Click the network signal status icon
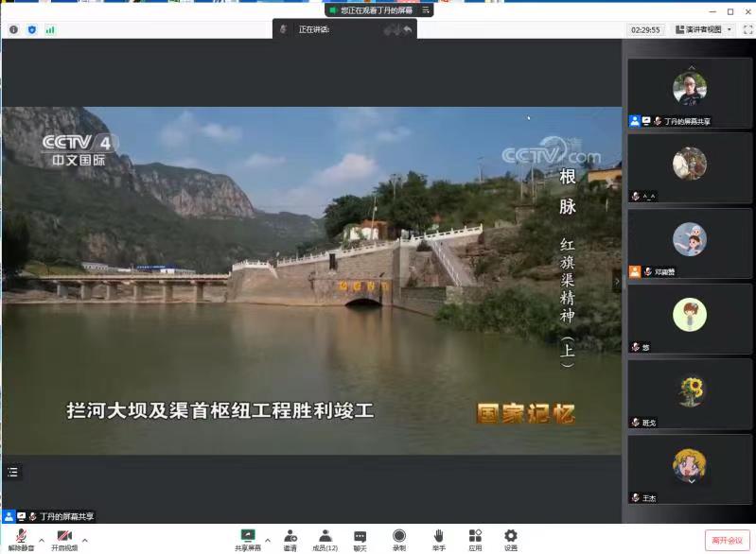Screen dimensions: 756x554 coord(50,29)
